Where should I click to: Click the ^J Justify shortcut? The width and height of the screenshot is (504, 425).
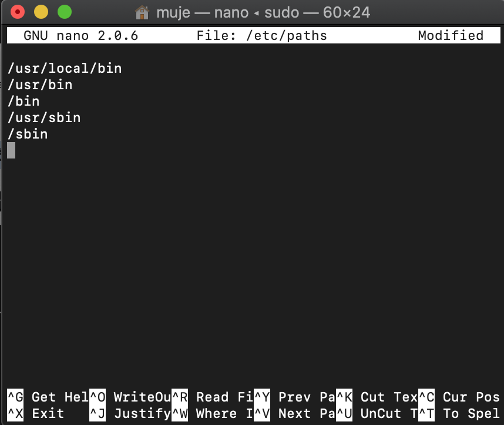(130, 413)
